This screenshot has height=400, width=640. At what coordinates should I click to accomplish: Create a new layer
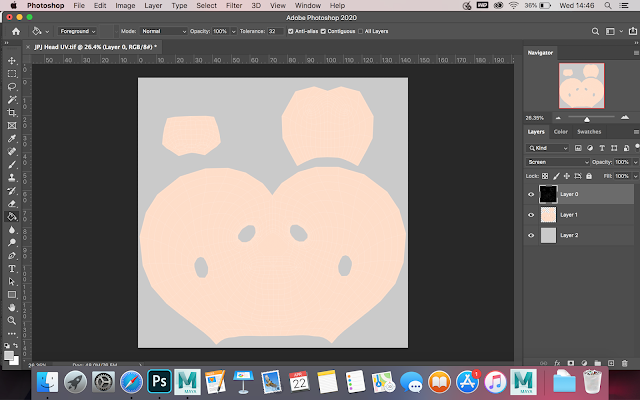[611, 363]
